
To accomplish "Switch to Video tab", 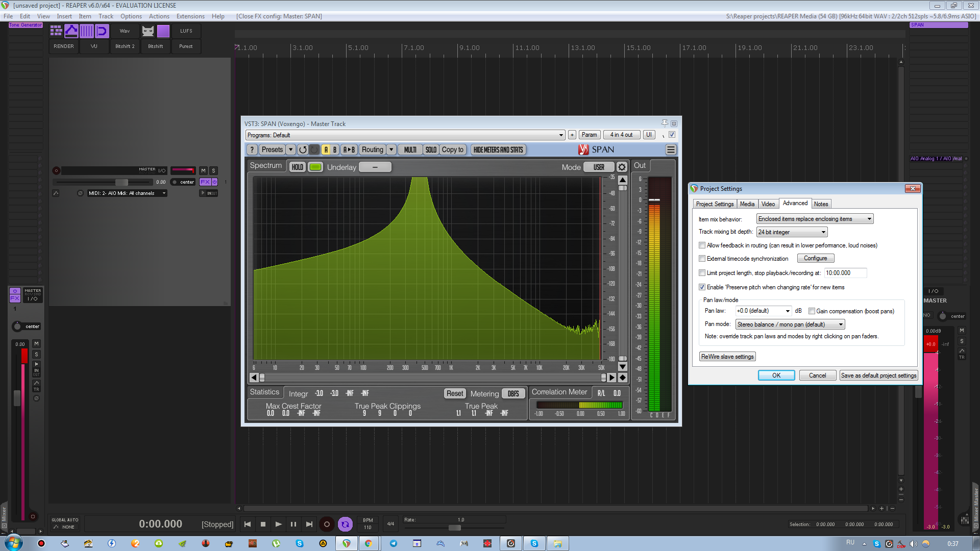I will (768, 204).
